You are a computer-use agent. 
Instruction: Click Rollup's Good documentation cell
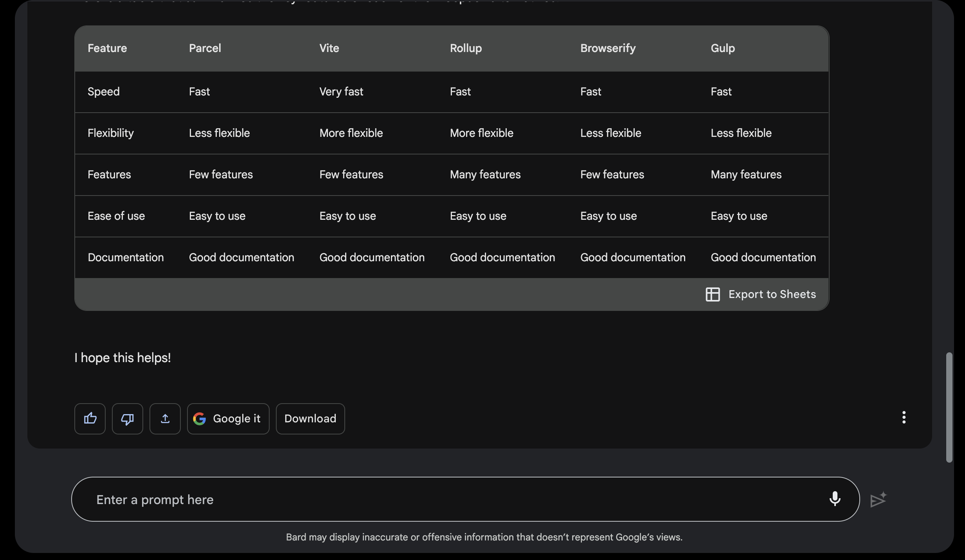pyautogui.click(x=502, y=257)
